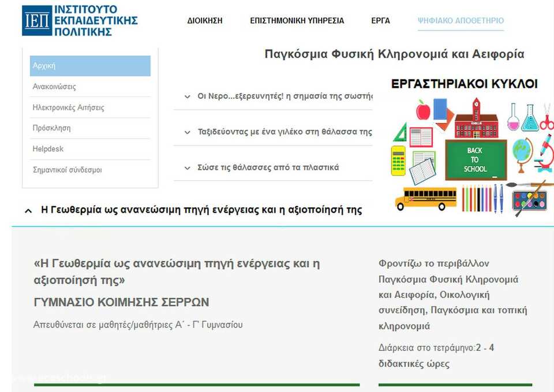Open the ΕΠΙΣΤΗΜΟΝΙΚΗ ΥΠΗΡΕΣΙΑ menu
The height and width of the screenshot is (392, 554).
point(297,21)
